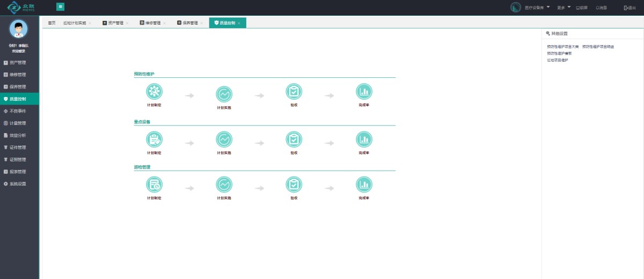Click the 预防性维护 section heading
The height and width of the screenshot is (279, 644).
[144, 74]
